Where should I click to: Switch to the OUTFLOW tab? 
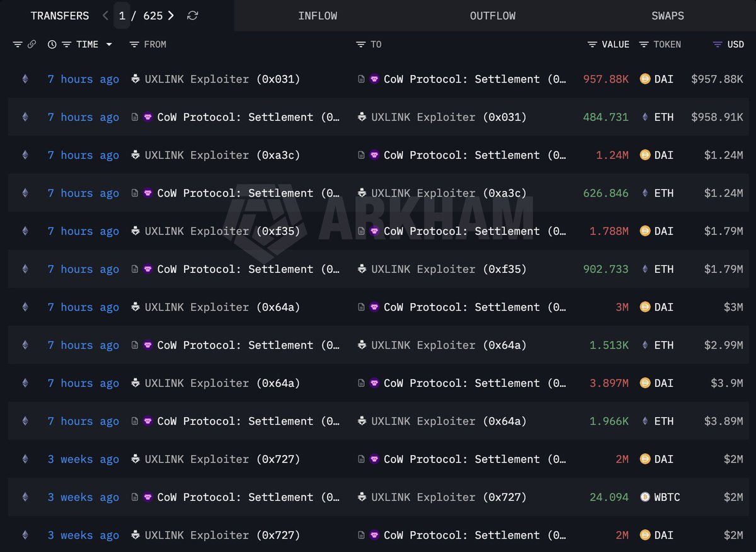pyautogui.click(x=493, y=16)
